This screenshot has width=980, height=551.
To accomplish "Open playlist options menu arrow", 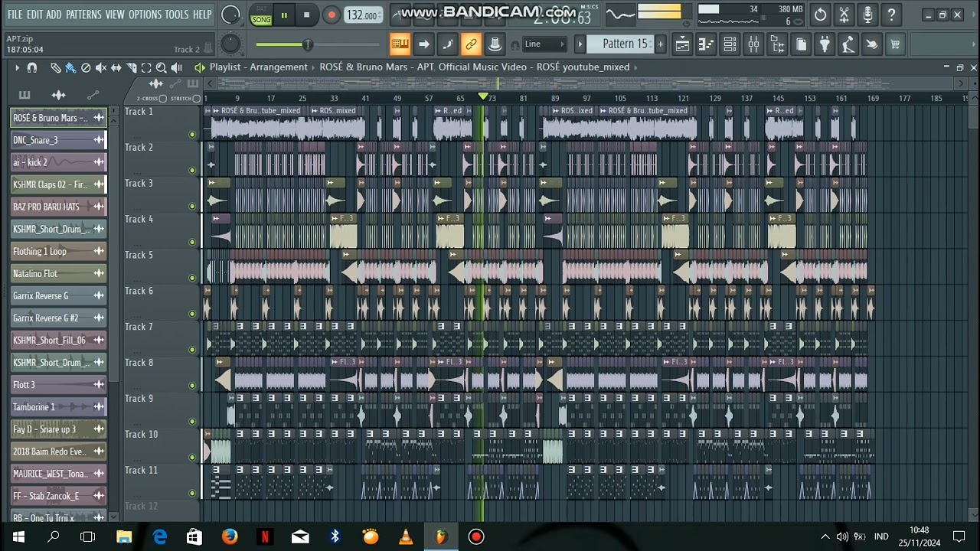I will (x=17, y=67).
